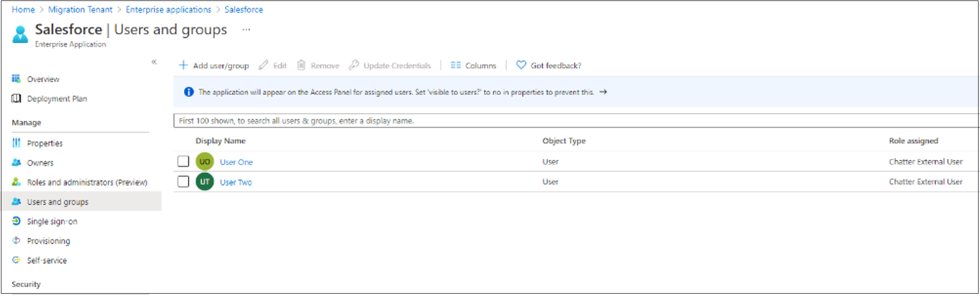Select the User Two row checkbox
The width and height of the screenshot is (980, 296).
tap(183, 182)
